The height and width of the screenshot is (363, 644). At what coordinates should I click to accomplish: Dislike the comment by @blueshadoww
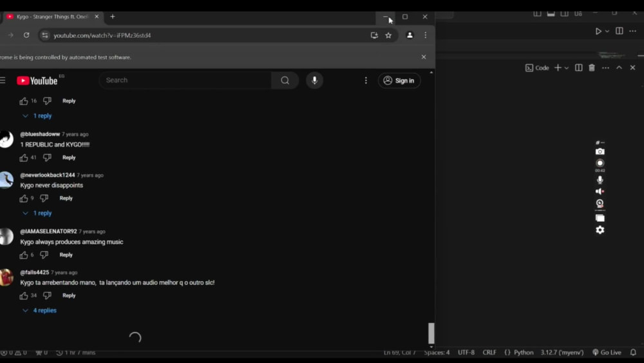(x=47, y=157)
